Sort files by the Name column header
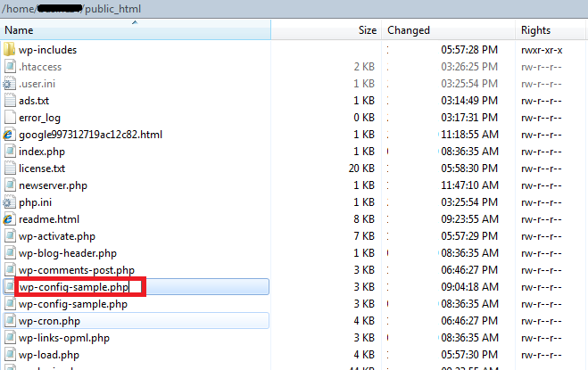Viewport: 588px width, 370px height. pyautogui.click(x=134, y=29)
